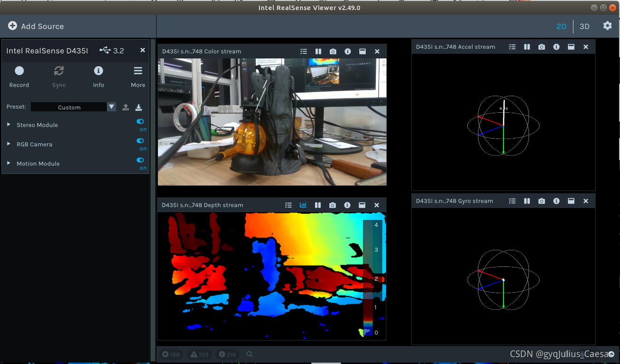This screenshot has height=364, width=620.
Task: Switch to the 3D view tab
Action: click(585, 26)
